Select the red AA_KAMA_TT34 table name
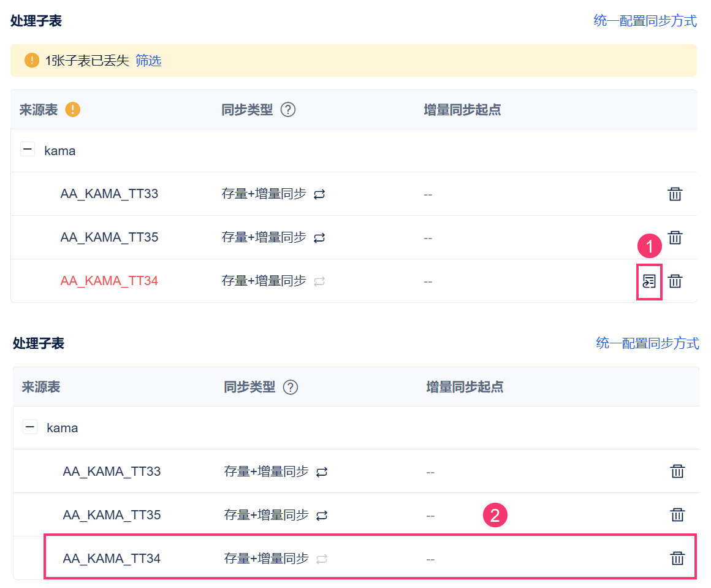 (x=109, y=281)
